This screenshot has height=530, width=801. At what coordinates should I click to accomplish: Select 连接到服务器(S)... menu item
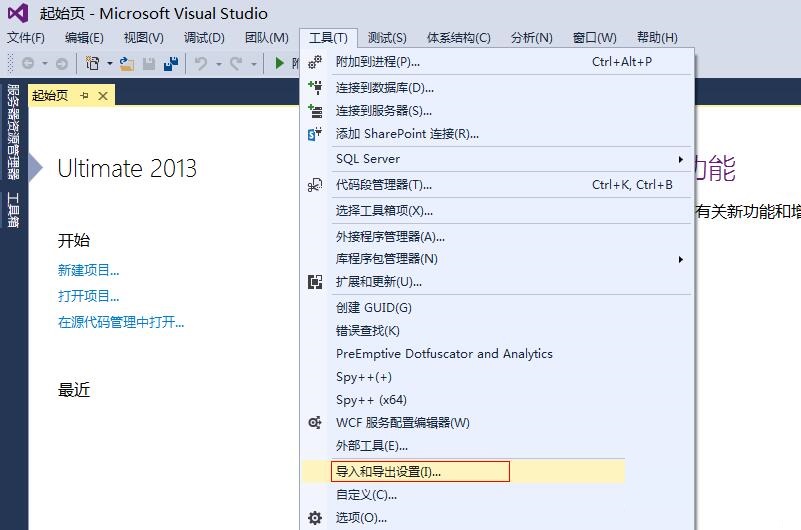click(x=497, y=111)
